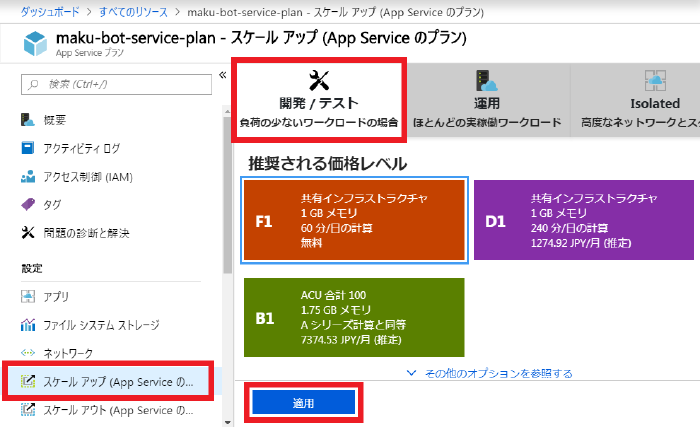Screen dimensions: 700x427
Task: Click the tools icon on 開発 / テスト tab
Action: click(319, 80)
